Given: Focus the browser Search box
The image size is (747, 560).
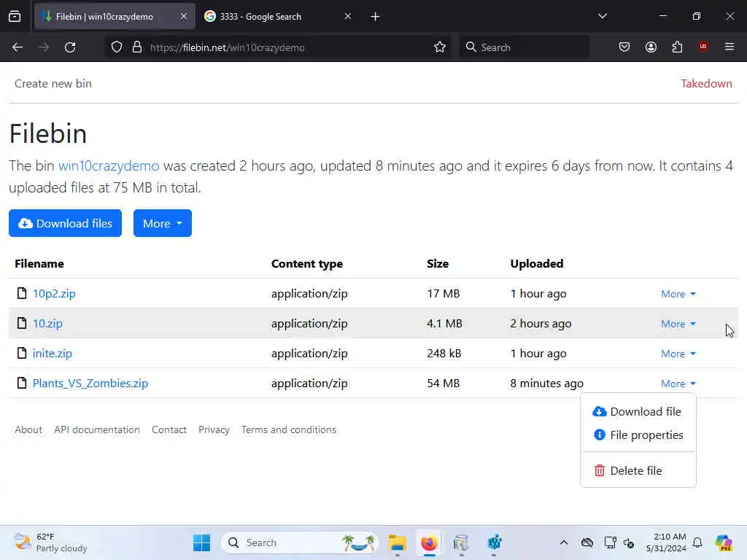Looking at the screenshot, I should [x=524, y=47].
